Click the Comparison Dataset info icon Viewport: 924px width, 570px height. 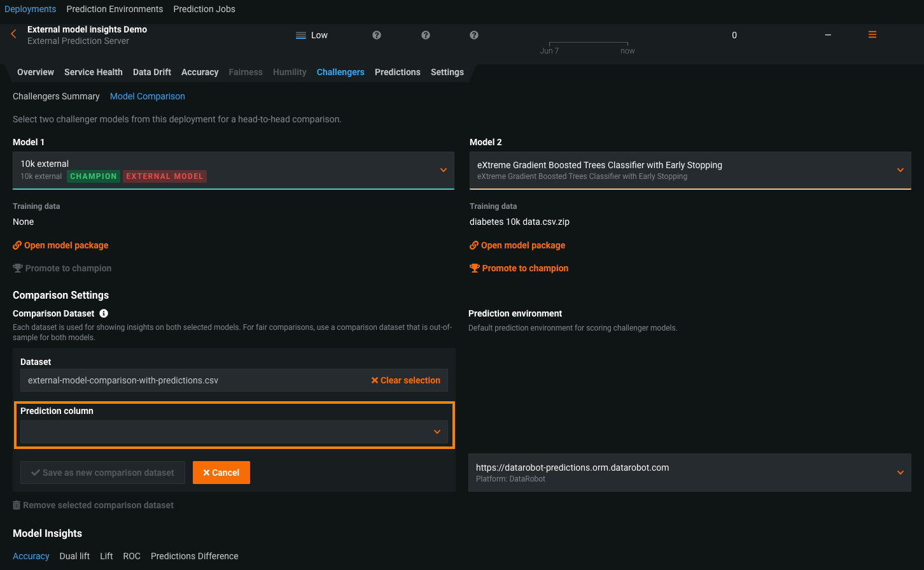[x=104, y=313]
